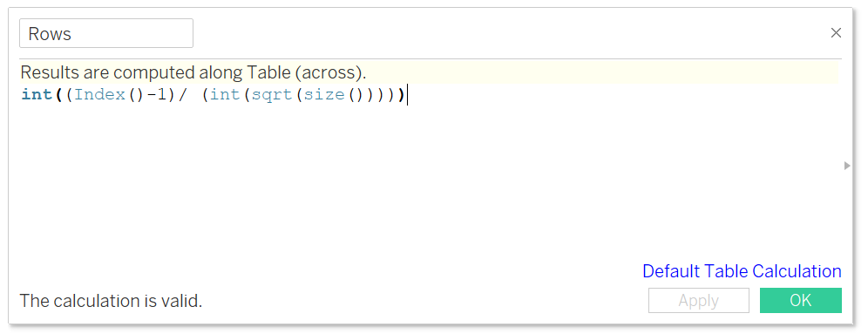Click the second int before sqrt
868x334 pixels.
point(225,95)
